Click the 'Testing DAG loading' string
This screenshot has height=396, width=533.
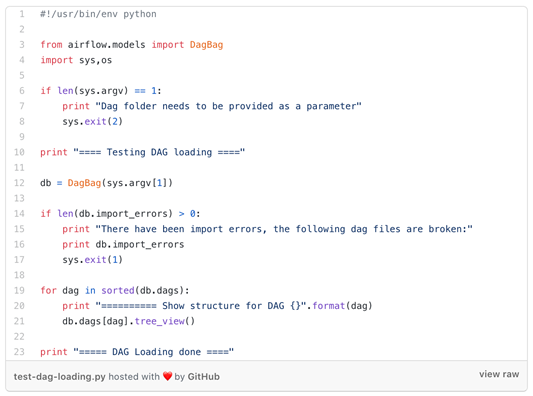159,152
